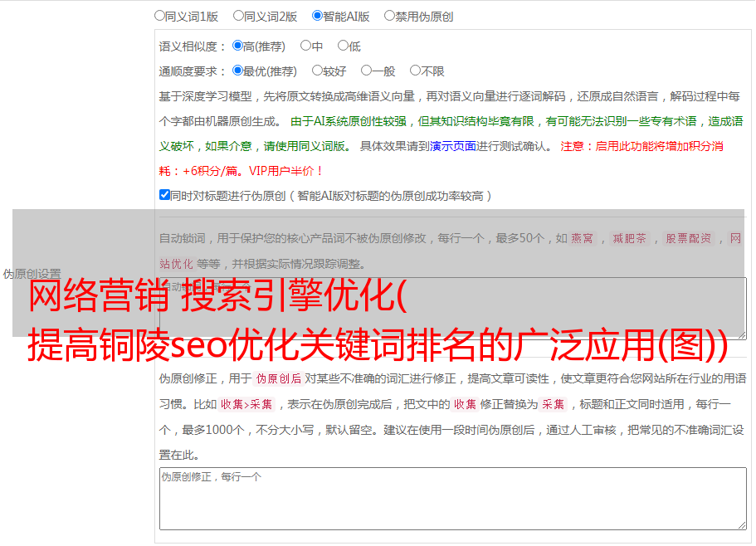Set 通顺度要求 to 不限
The width and height of the screenshot is (756, 546).
point(415,71)
